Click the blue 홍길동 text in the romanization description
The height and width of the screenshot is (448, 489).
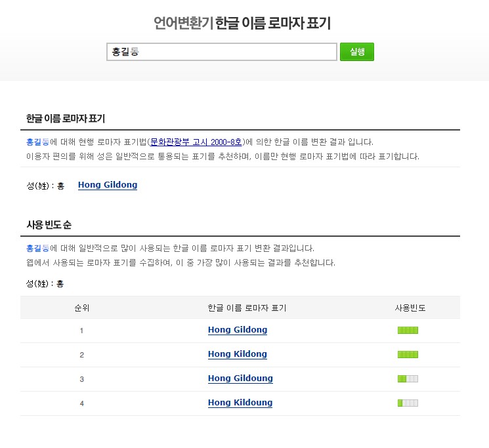pos(37,142)
